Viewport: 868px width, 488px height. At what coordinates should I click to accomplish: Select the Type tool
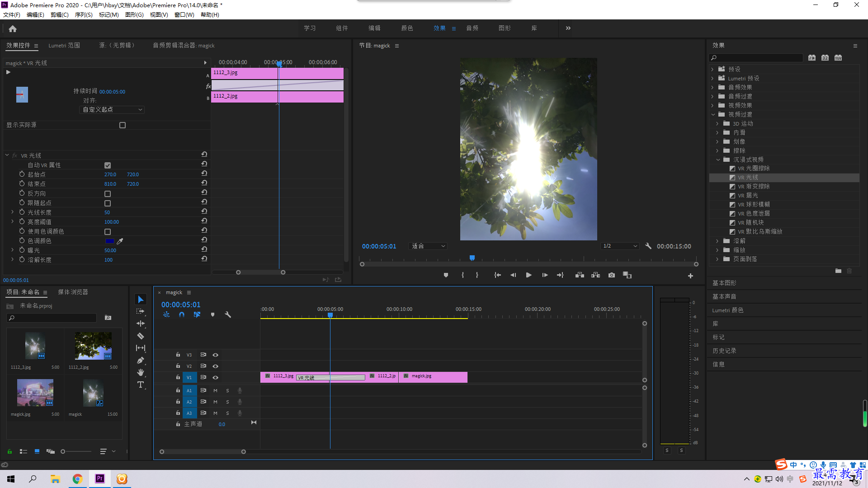[141, 385]
